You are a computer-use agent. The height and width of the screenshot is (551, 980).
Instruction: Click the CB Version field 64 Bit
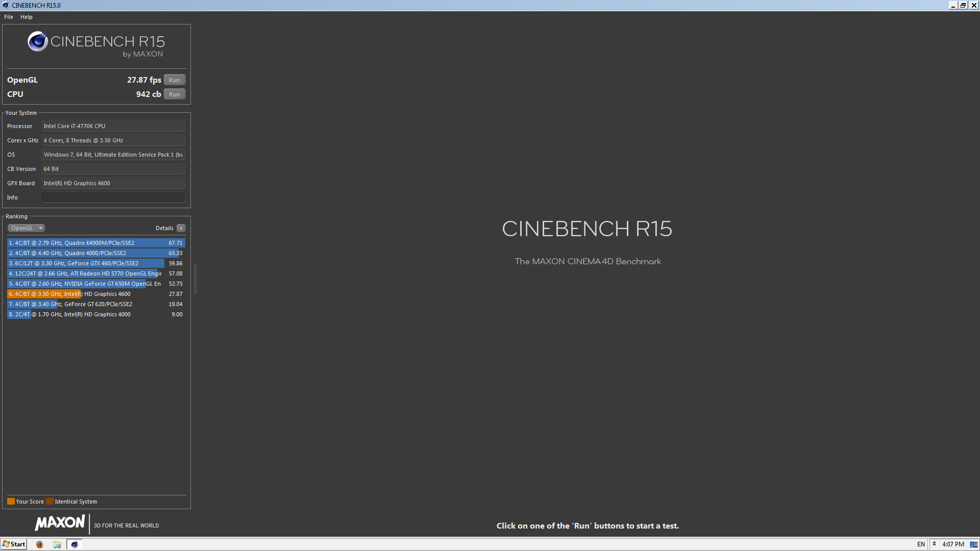pyautogui.click(x=113, y=169)
